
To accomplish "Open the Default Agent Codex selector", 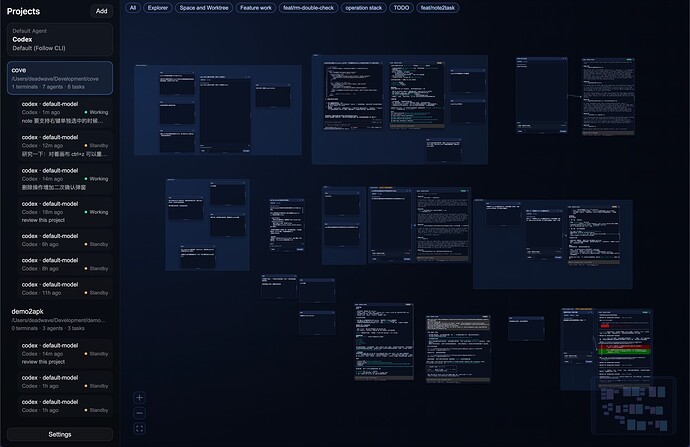I will coord(60,40).
